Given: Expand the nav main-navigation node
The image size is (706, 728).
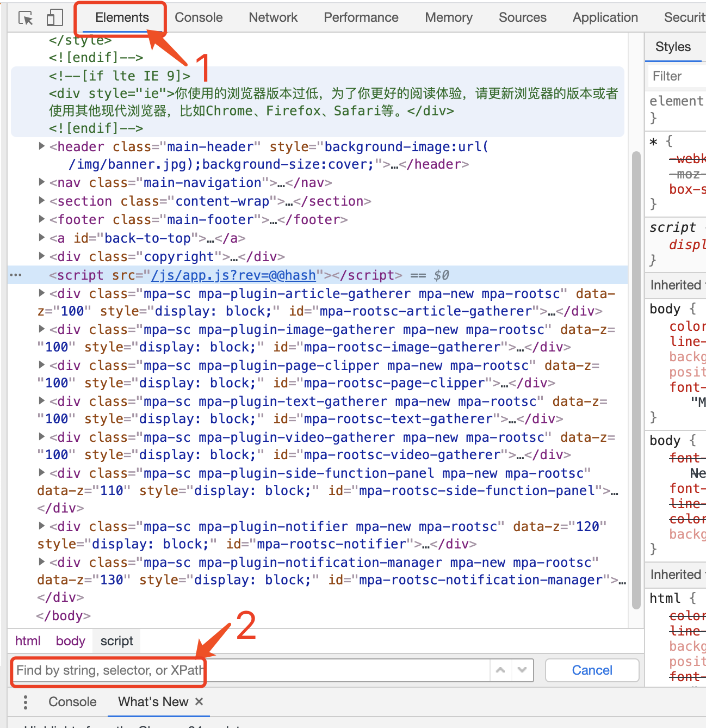Looking at the screenshot, I should (x=41, y=182).
